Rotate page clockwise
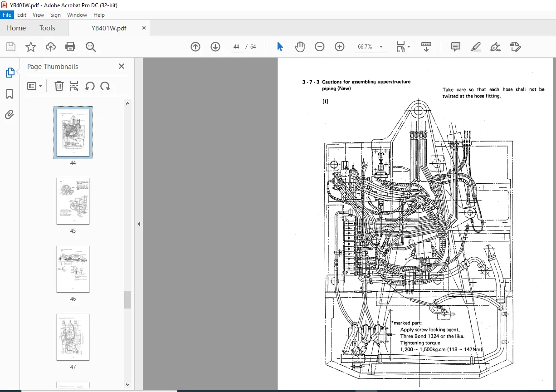 pos(105,86)
